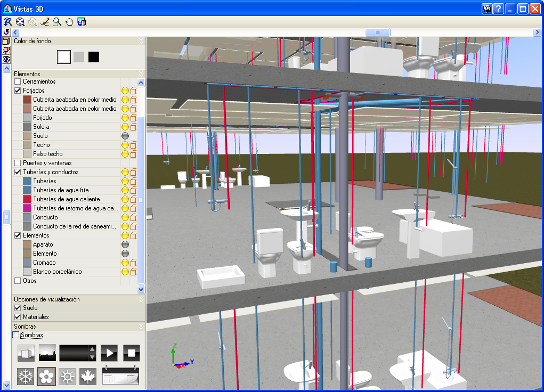Open the help book icon in title bar

[487, 9]
